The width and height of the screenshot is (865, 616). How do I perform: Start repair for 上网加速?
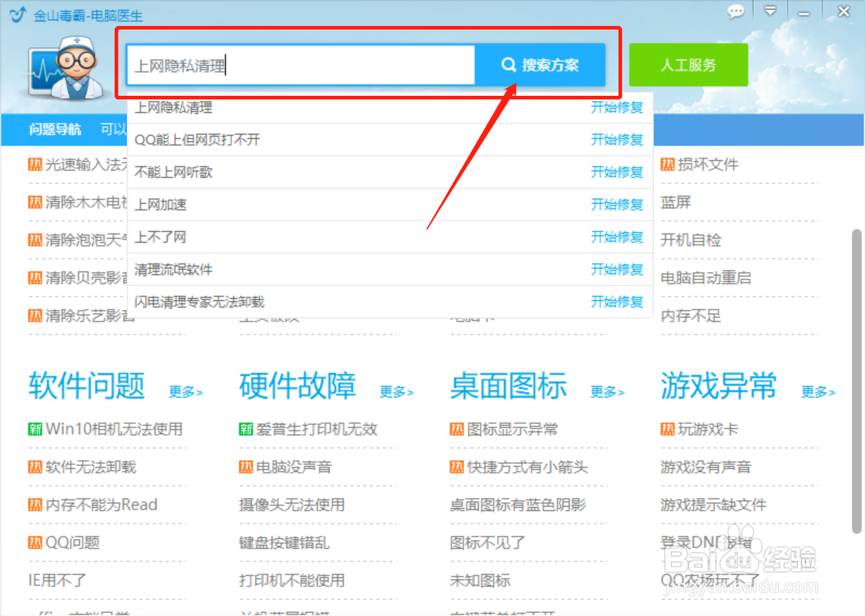click(617, 205)
